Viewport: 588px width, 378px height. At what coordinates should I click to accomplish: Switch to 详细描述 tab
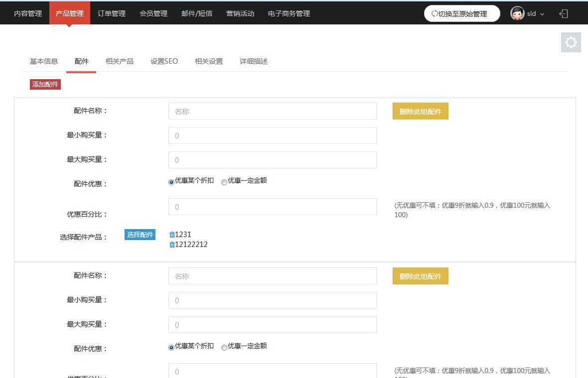pyautogui.click(x=254, y=61)
